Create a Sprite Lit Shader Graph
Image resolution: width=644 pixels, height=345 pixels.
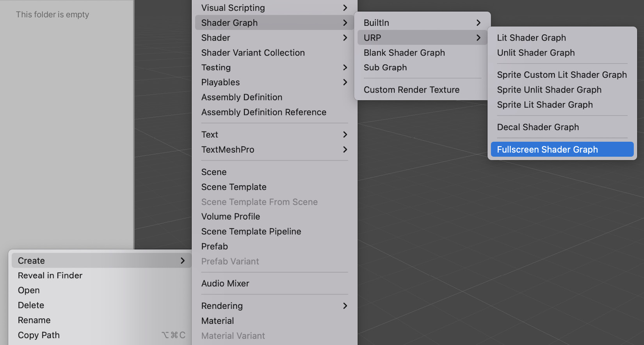tap(562, 105)
